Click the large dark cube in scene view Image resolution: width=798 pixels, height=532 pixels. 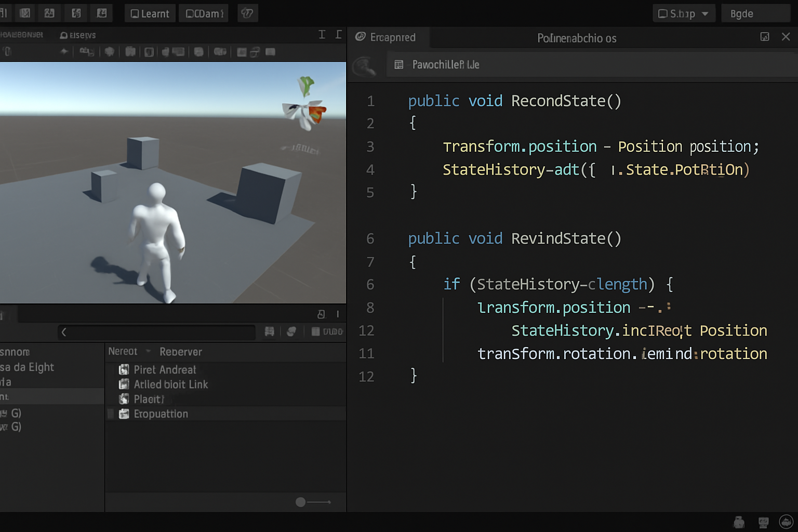tap(270, 192)
